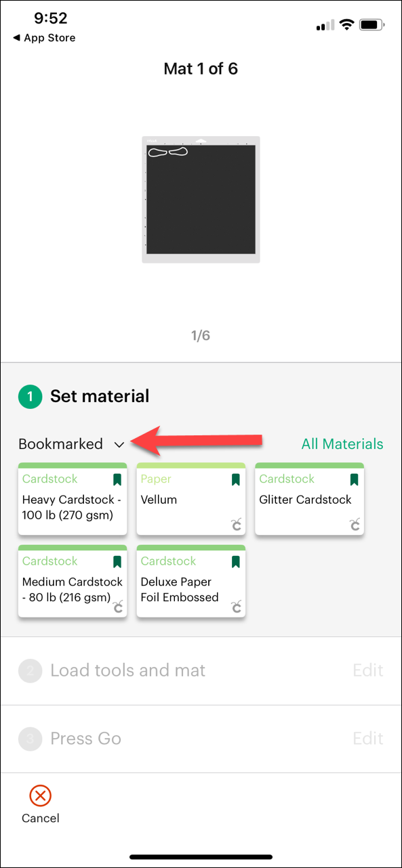Edit the Press Go step
The height and width of the screenshot is (868, 402).
coord(367,738)
